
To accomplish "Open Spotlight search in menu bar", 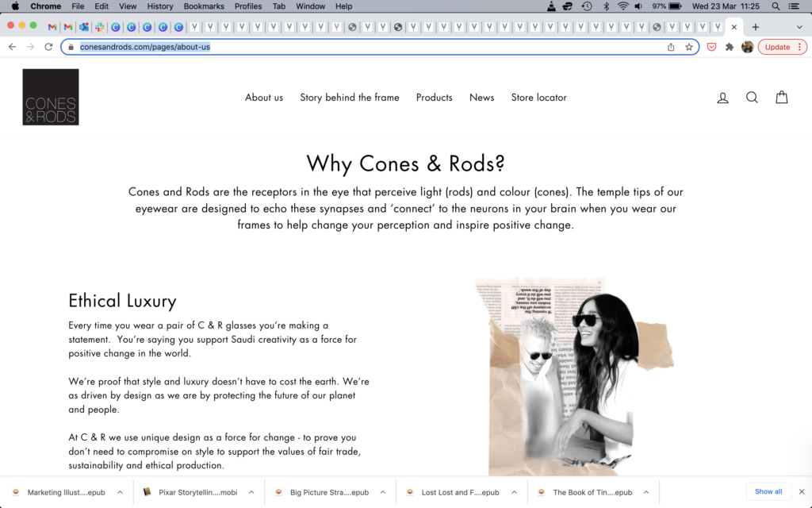I will click(x=776, y=6).
